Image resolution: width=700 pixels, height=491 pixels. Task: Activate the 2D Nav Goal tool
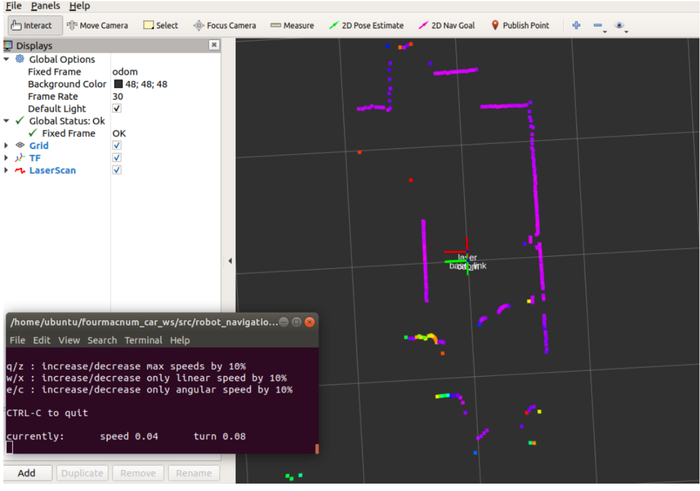447,25
